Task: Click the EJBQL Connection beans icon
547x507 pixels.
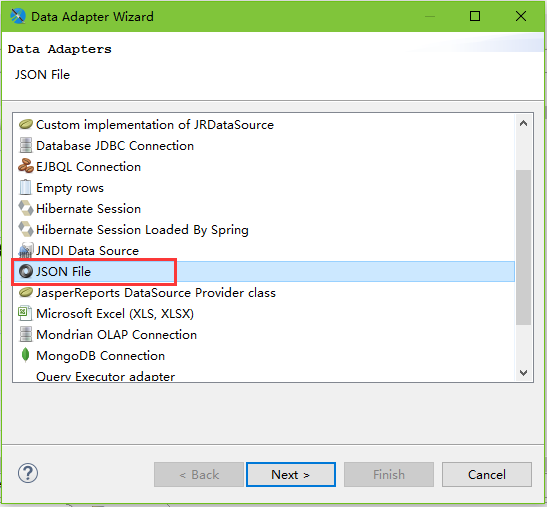Action: click(x=25, y=166)
